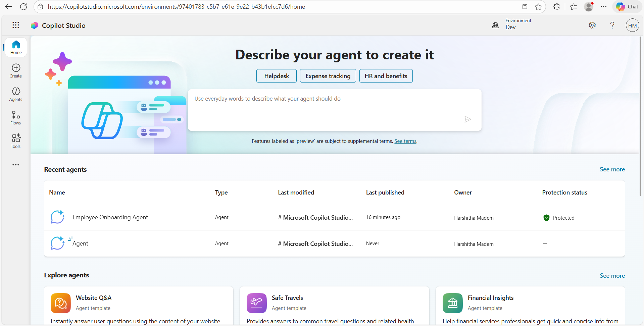Viewport: 644px width, 326px height.
Task: Select the Home tab in sidebar
Action: (16, 47)
